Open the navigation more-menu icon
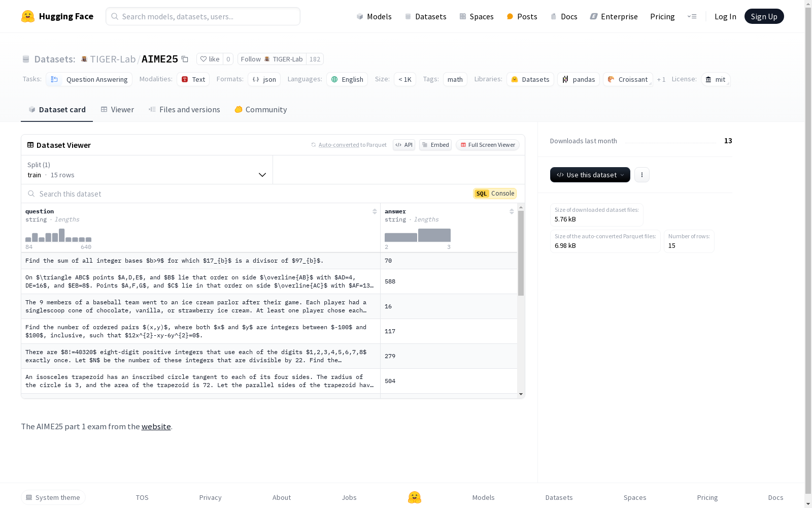This screenshot has height=508, width=812. 692,16
